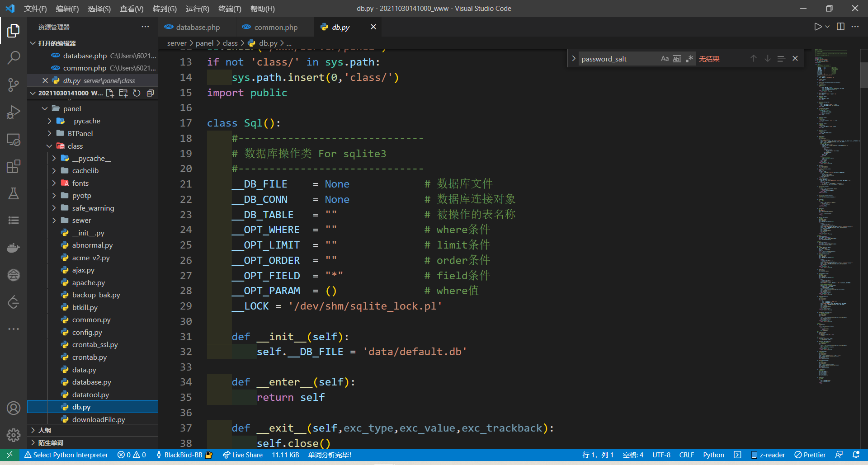
Task: Open editor More Actions ellipsis
Action: point(855,27)
